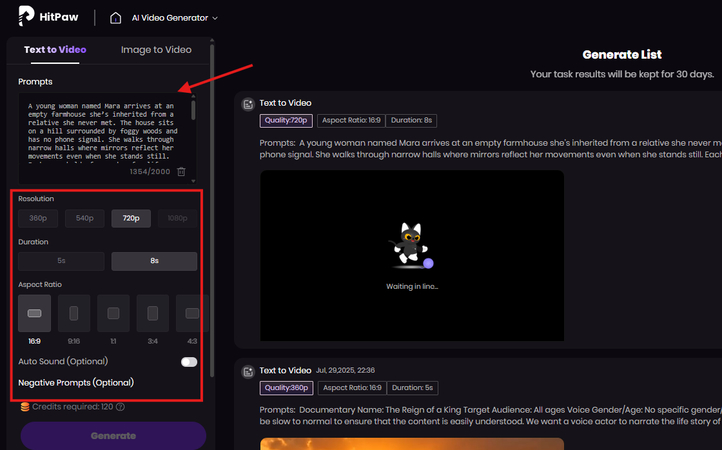Click the prompt textarea scrollbar
Image resolution: width=722 pixels, height=450 pixels.
(x=193, y=110)
